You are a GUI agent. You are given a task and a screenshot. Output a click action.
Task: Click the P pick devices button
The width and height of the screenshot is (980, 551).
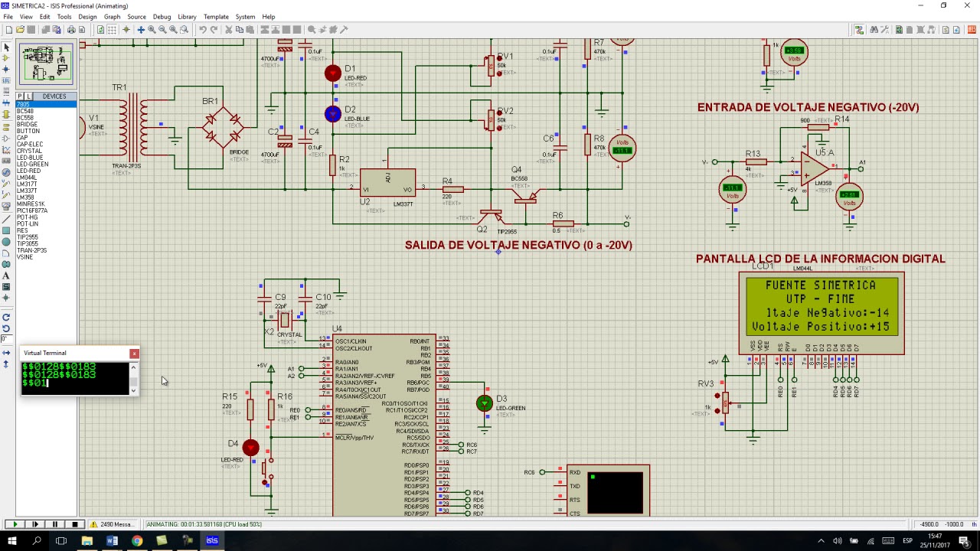21,96
